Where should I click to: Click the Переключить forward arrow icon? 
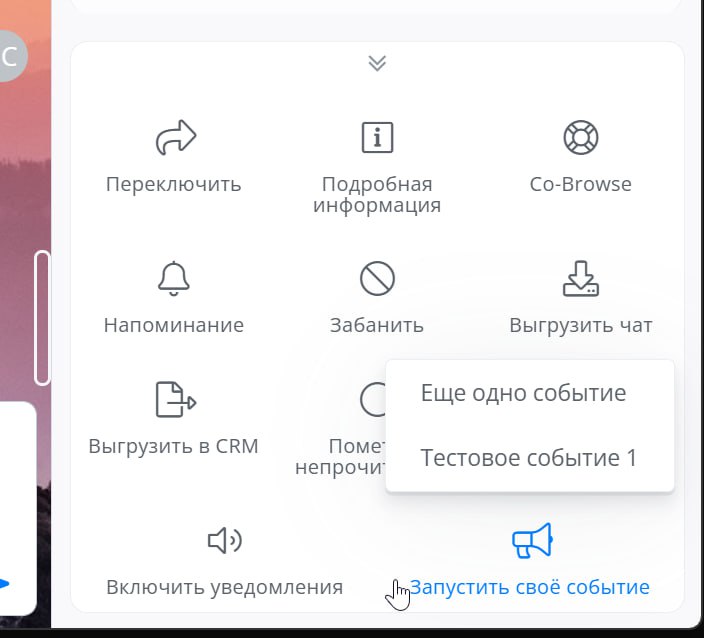(x=176, y=137)
